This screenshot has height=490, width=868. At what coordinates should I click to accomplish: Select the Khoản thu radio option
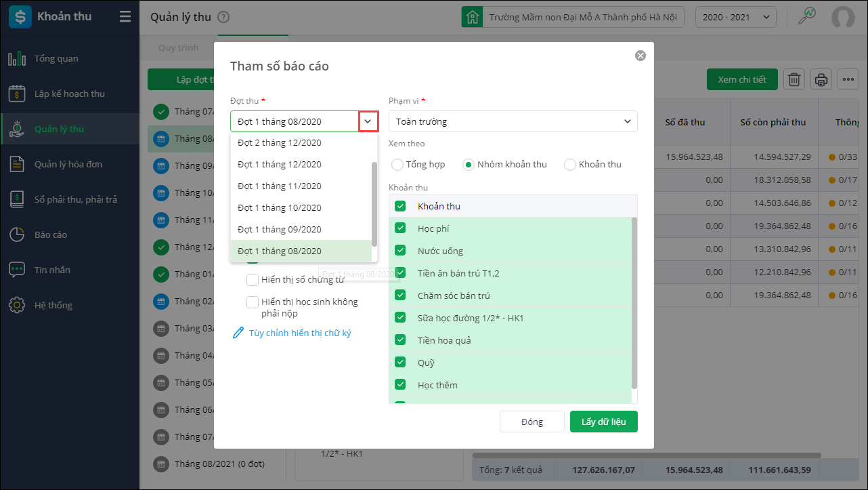pyautogui.click(x=570, y=164)
